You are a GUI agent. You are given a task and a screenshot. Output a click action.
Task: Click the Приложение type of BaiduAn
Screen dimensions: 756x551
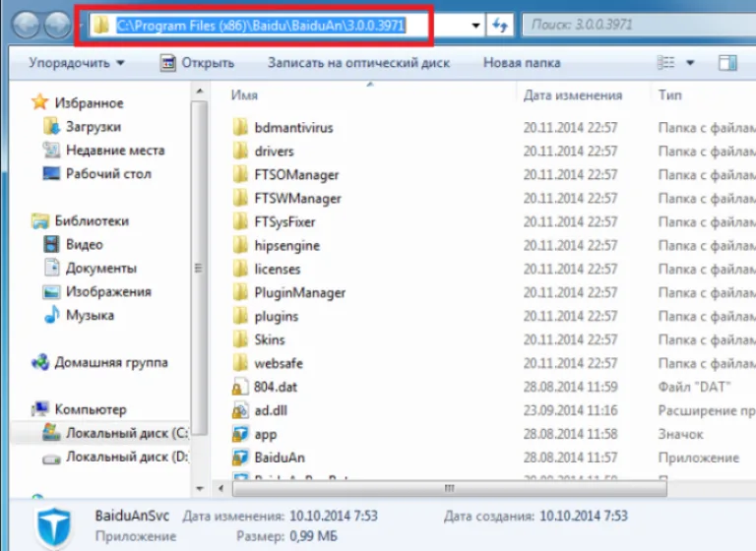click(699, 458)
